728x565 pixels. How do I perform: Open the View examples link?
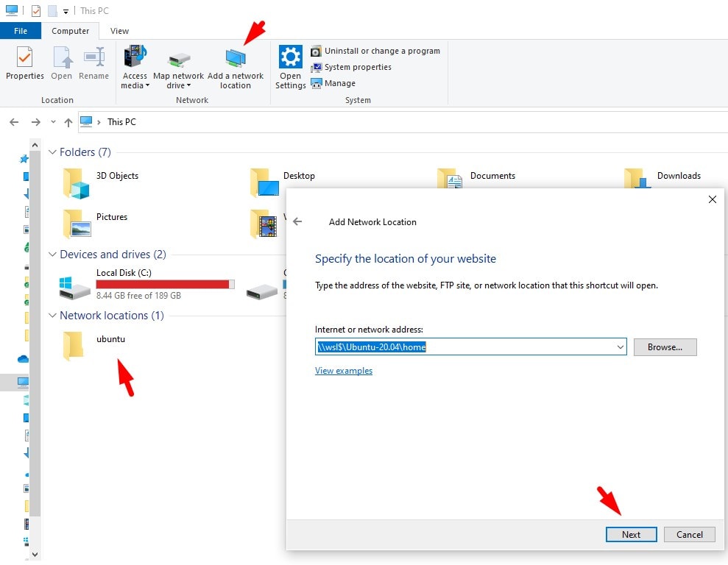click(344, 371)
